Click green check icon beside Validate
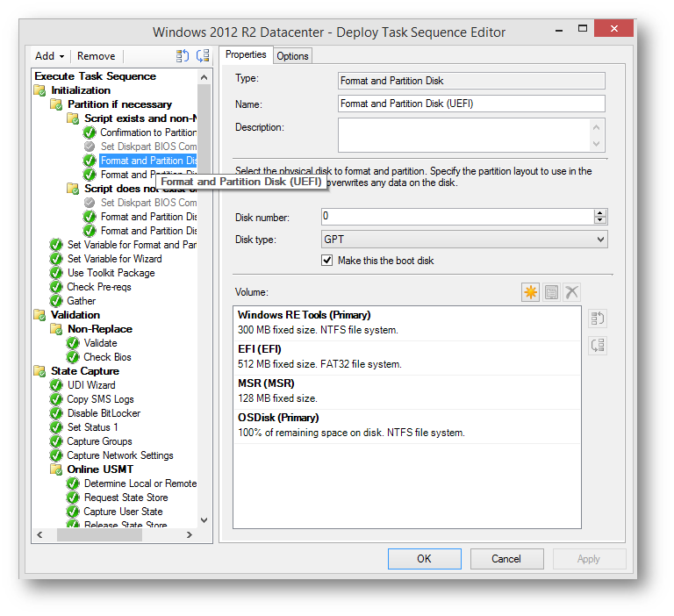This screenshot has width=674, height=616. [73, 343]
